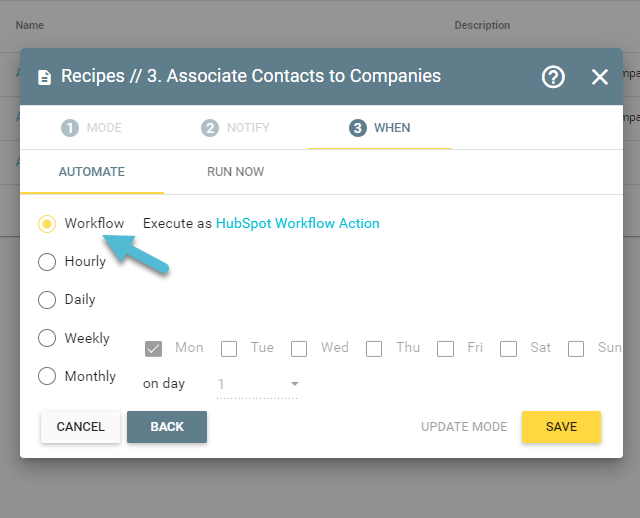The height and width of the screenshot is (518, 640).
Task: Click step 3 When circle icon
Action: (x=358, y=128)
